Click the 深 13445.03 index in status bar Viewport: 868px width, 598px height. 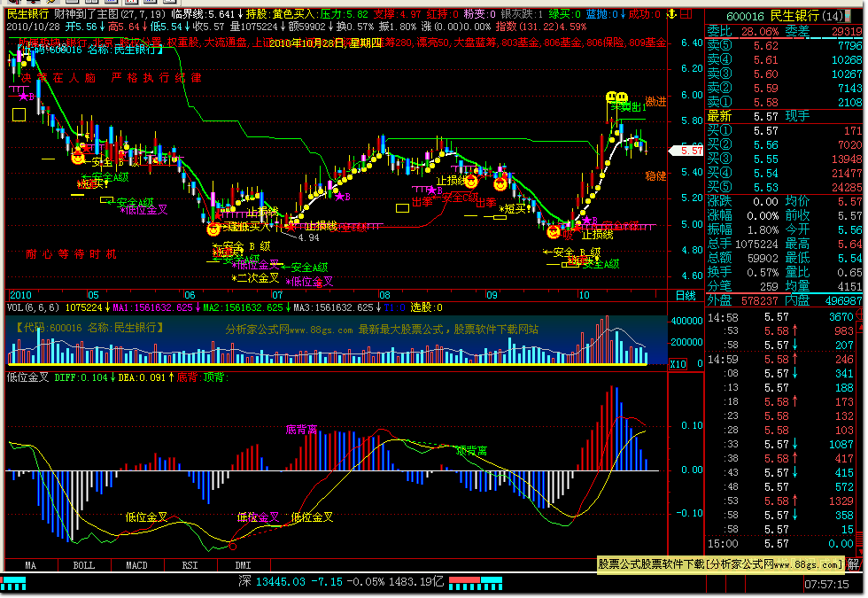point(271,582)
